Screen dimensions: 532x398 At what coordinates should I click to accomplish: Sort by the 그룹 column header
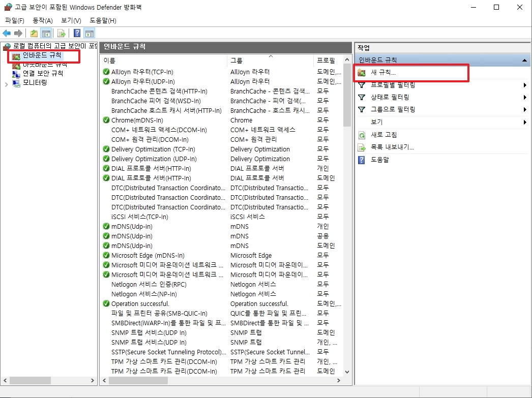270,60
